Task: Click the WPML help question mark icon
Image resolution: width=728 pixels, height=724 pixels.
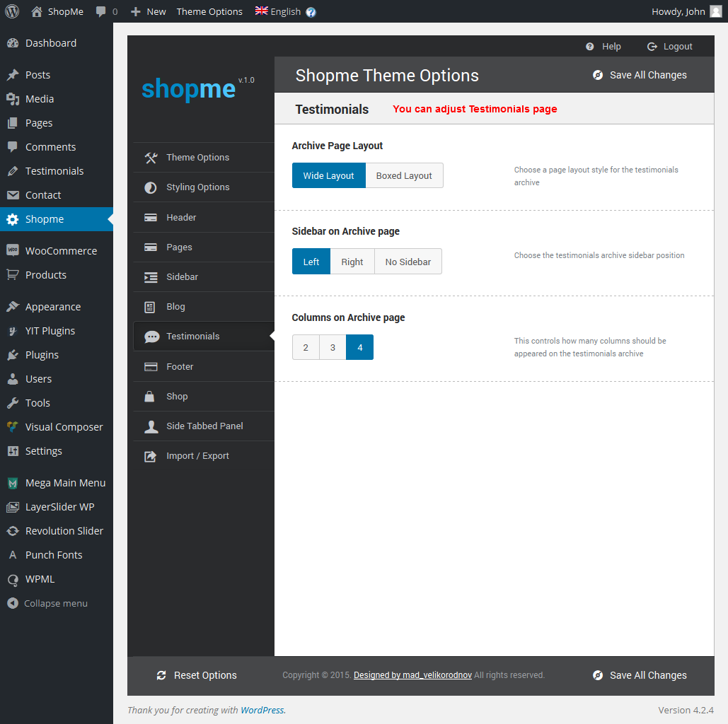Action: 311,12
